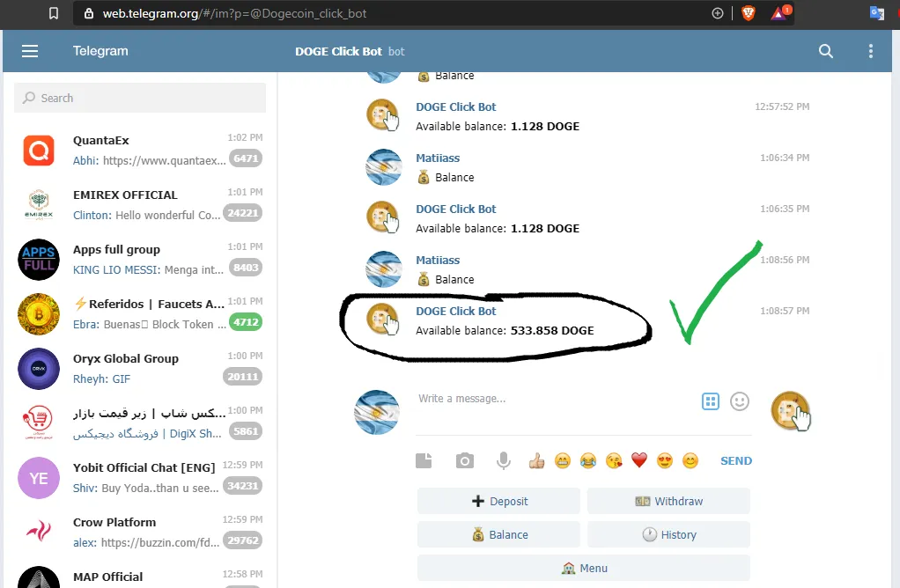The height and width of the screenshot is (588, 900).
Task: Insert the heart-eyes emoji
Action: (x=665, y=460)
